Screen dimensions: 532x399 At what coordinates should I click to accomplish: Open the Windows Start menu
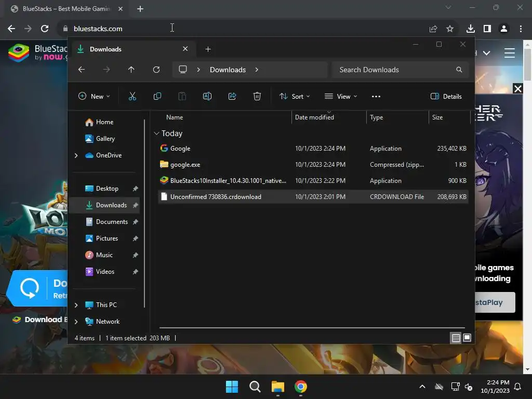(232, 387)
